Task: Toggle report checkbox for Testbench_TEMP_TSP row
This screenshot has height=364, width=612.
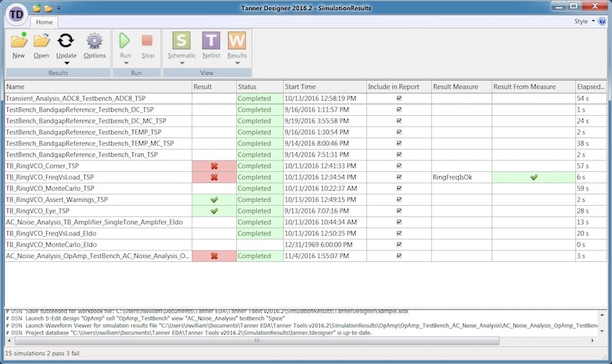Action: click(x=399, y=132)
